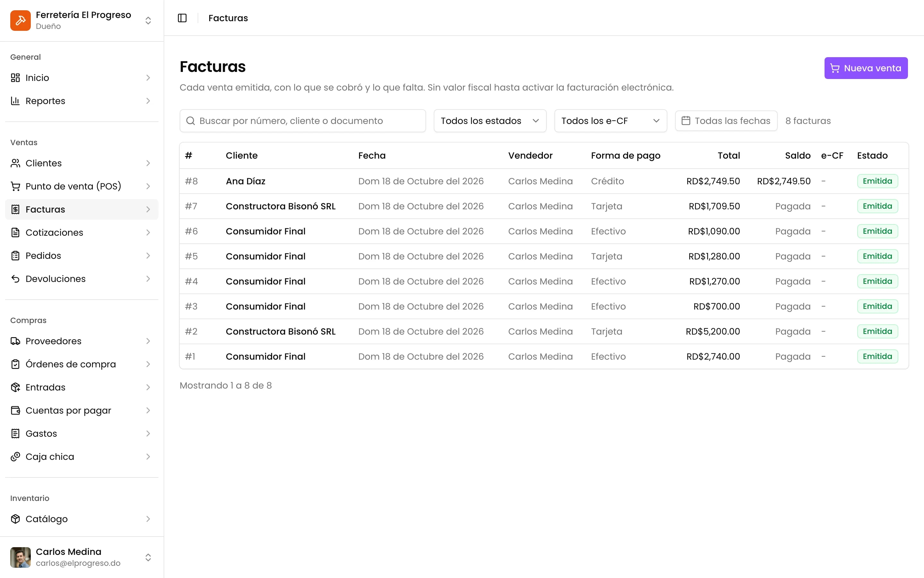Click the Nueva venta button
This screenshot has height=578, width=924.
point(866,68)
